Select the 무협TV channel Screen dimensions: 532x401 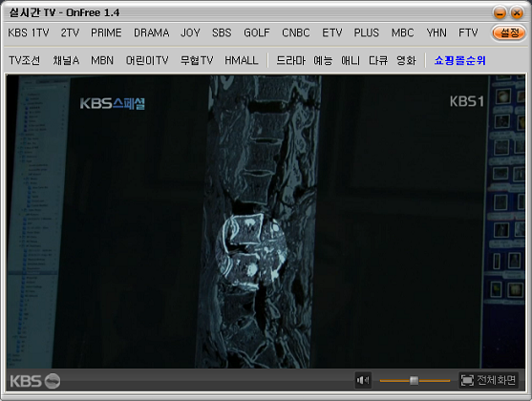pos(197,60)
